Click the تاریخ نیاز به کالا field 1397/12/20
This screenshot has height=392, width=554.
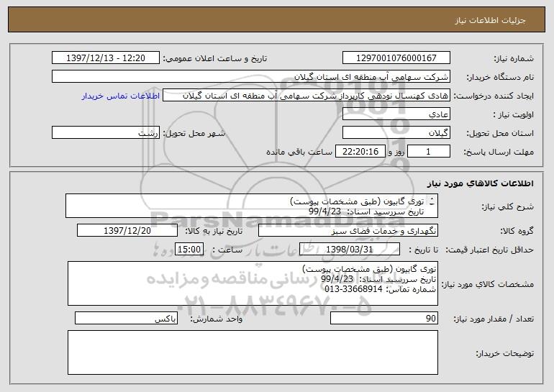tap(127, 230)
